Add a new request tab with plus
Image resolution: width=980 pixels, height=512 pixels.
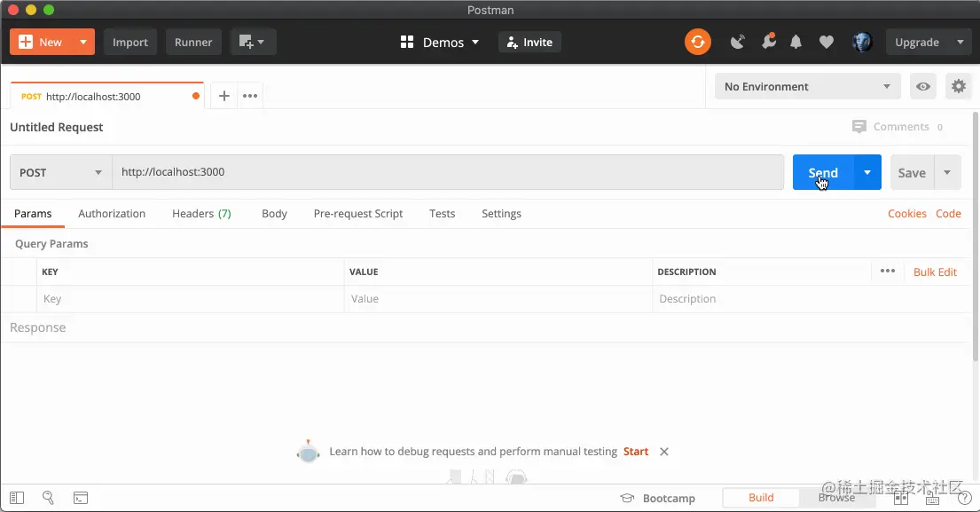(223, 96)
